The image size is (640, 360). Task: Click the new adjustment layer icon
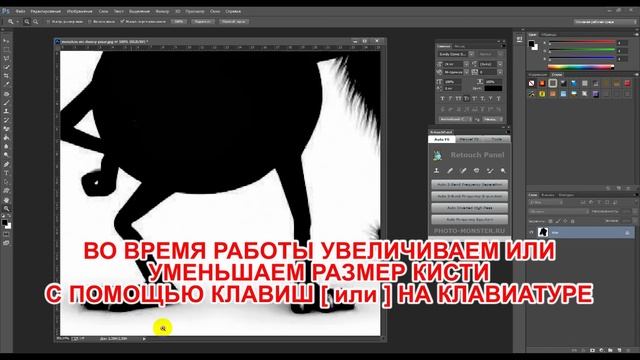click(602, 350)
